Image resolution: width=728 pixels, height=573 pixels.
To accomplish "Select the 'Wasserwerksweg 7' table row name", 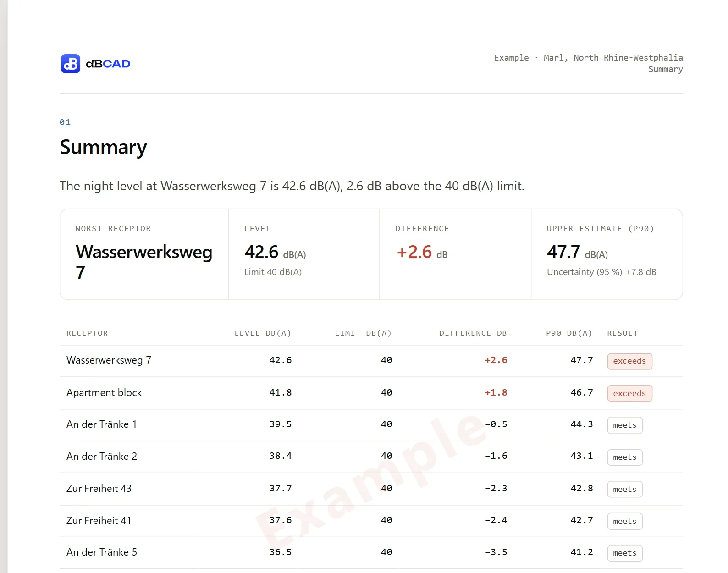I will coord(109,360).
